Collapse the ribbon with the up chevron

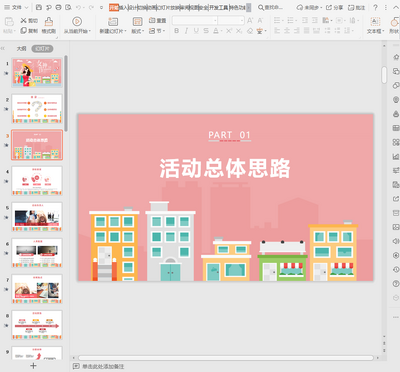396,7
